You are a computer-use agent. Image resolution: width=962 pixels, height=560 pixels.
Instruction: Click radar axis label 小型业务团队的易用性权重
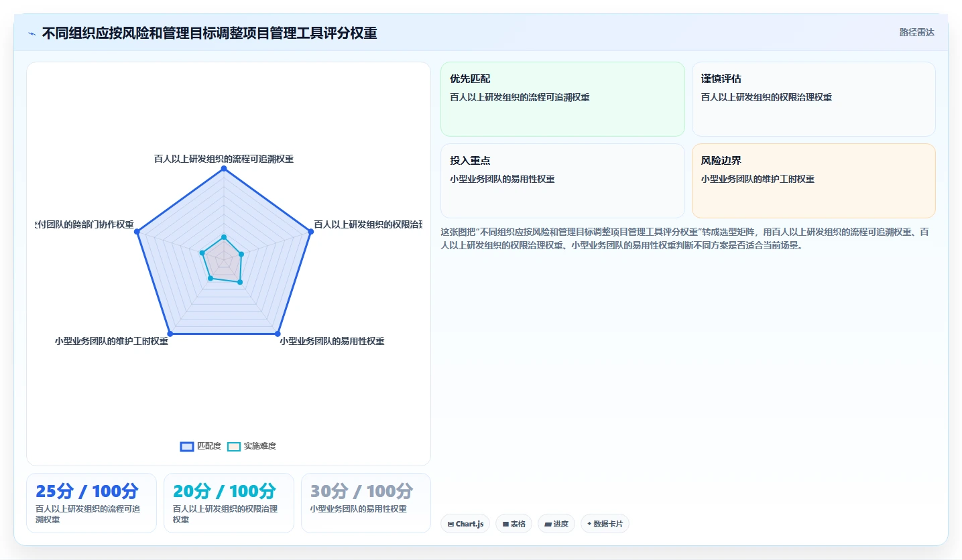332,341
